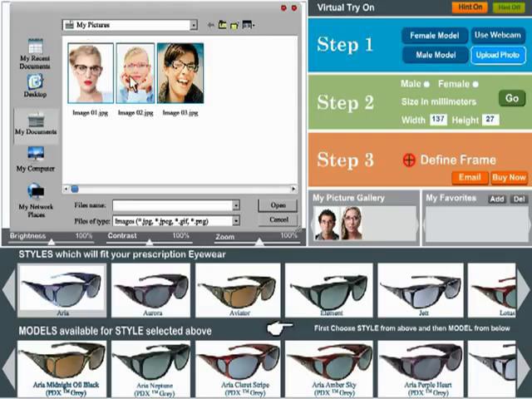Show more styles with right arrow
532x399 pixels.
523,290
